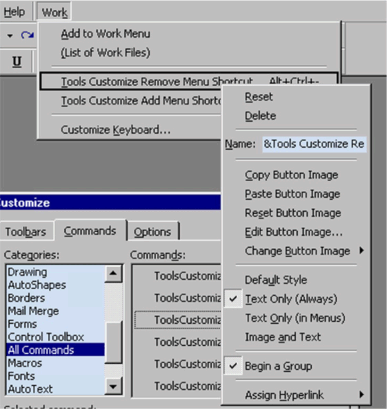This screenshot has width=387, height=409.
Task: Switch to the Commands tab
Action: click(x=90, y=231)
